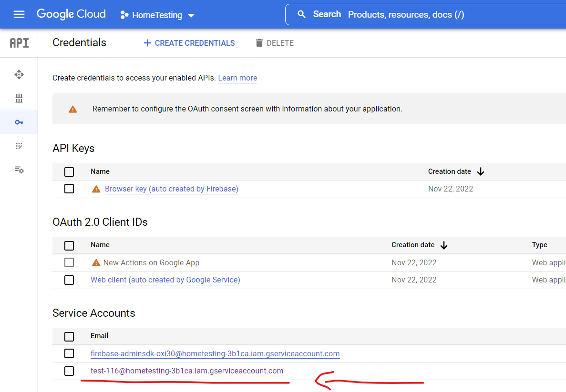Select all OAuth 2.0 Client IDs checkbox
The width and height of the screenshot is (566, 392).
(x=69, y=245)
